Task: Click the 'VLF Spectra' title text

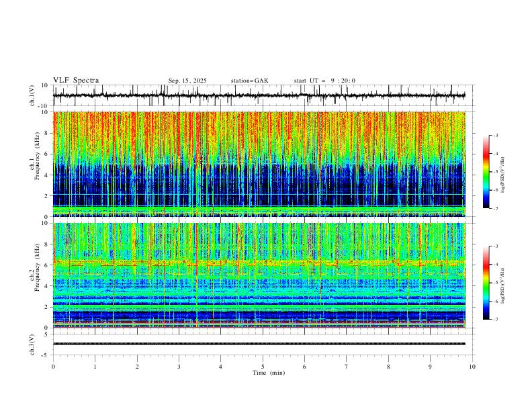Action: coord(76,81)
